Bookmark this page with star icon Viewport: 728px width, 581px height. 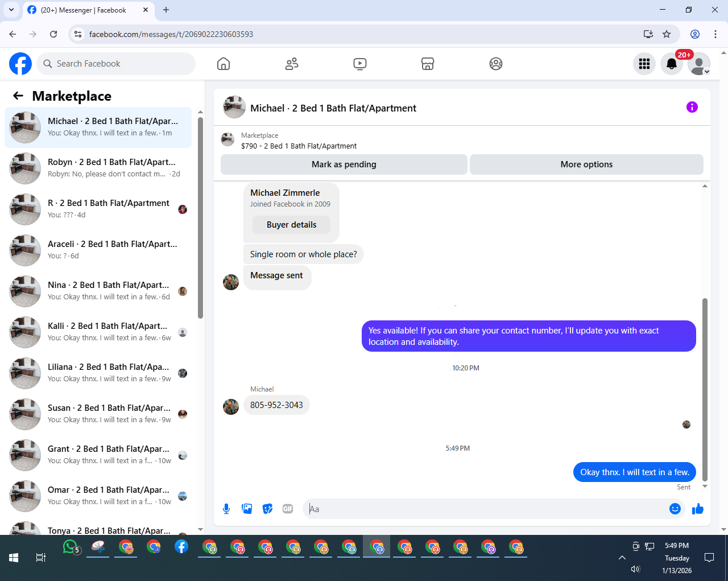point(667,34)
